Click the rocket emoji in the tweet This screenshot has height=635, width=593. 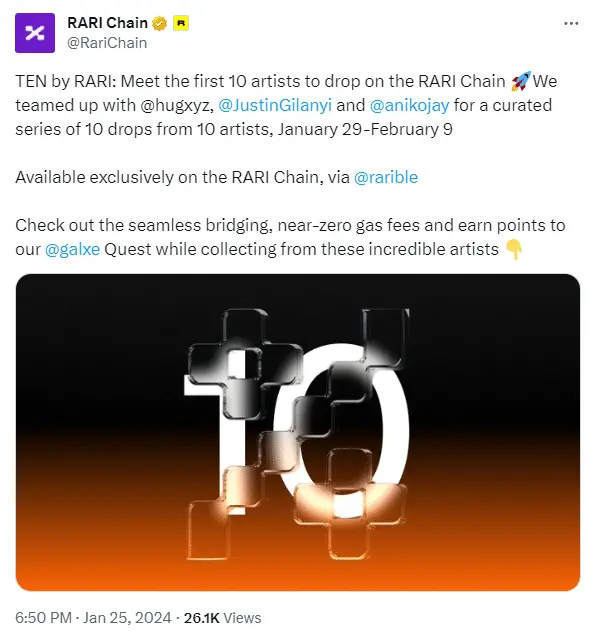point(521,81)
